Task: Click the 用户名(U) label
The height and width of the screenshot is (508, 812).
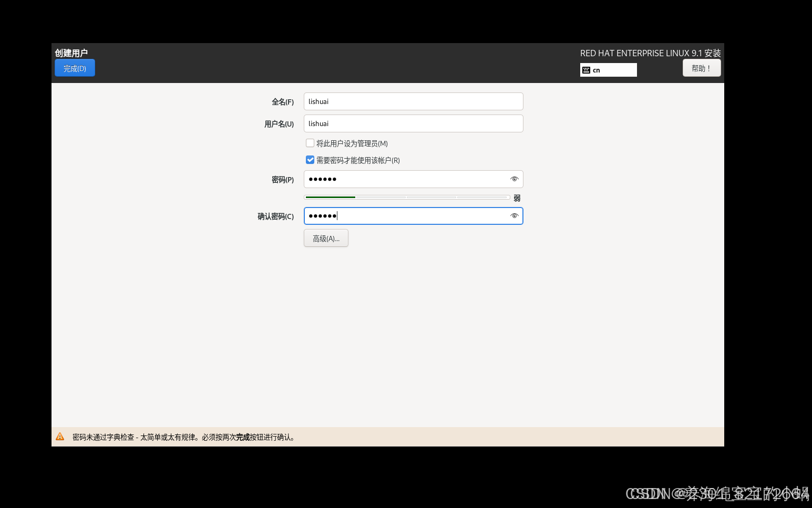Action: 279,124
